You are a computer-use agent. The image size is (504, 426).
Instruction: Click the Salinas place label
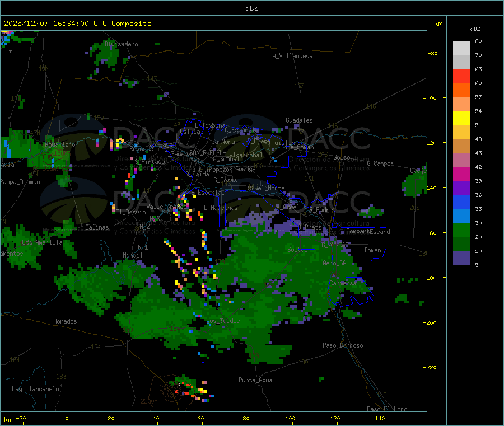[x=97, y=227]
